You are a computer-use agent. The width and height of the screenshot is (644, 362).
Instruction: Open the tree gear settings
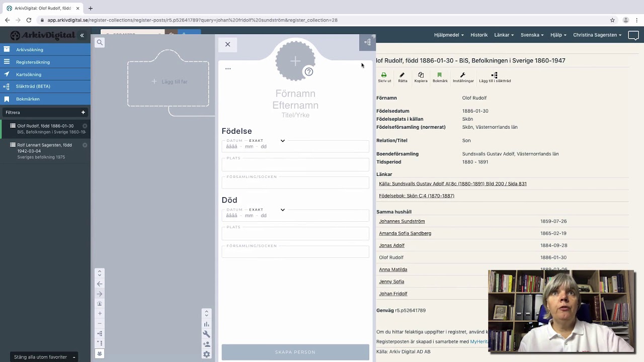click(206, 354)
